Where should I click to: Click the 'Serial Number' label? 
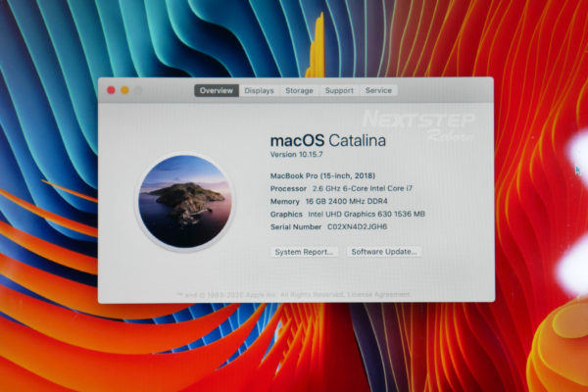296,227
